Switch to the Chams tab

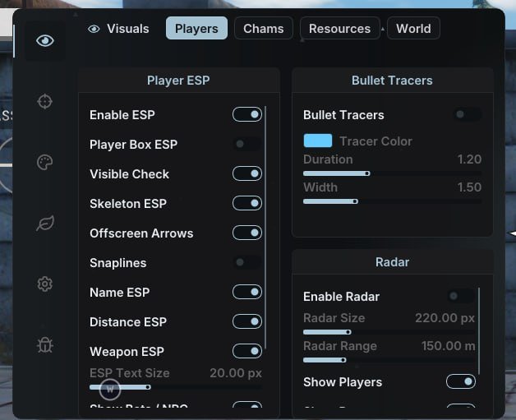click(x=264, y=28)
